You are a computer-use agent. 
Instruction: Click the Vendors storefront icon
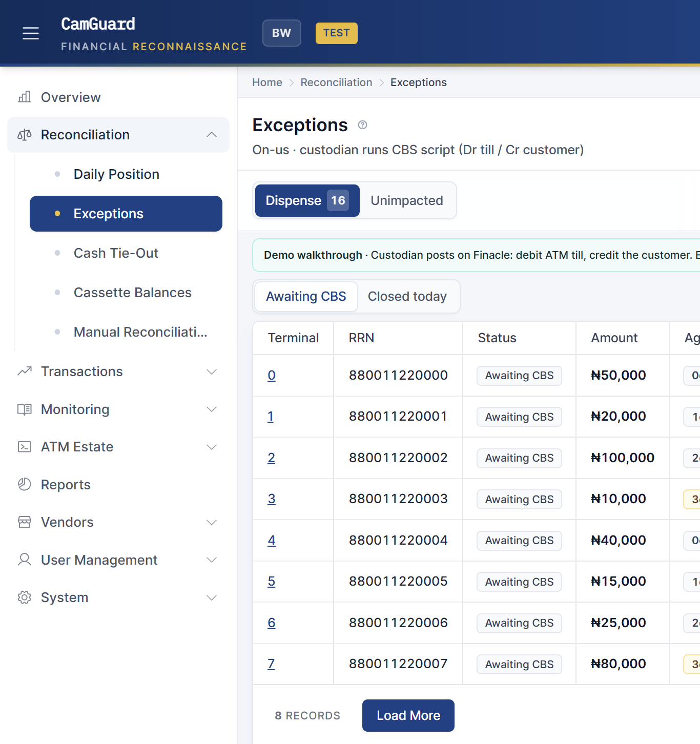25,522
